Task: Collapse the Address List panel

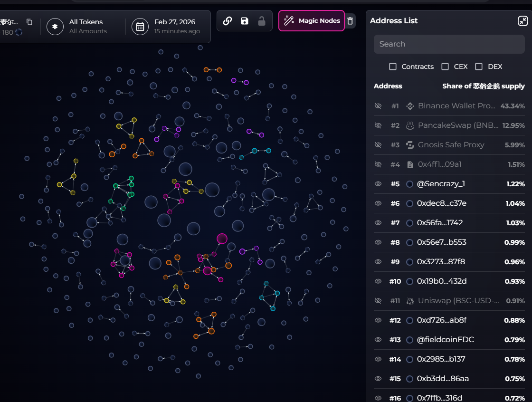Action: 522,21
